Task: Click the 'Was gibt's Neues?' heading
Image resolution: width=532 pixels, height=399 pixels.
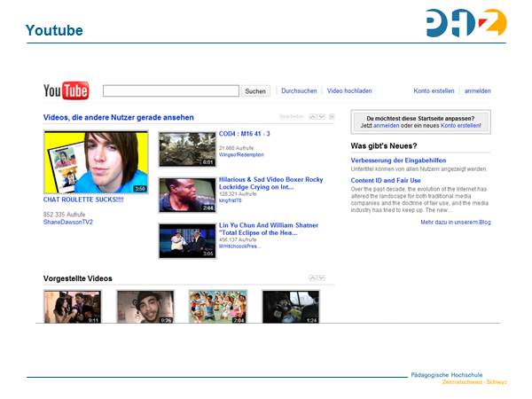Action: point(384,146)
